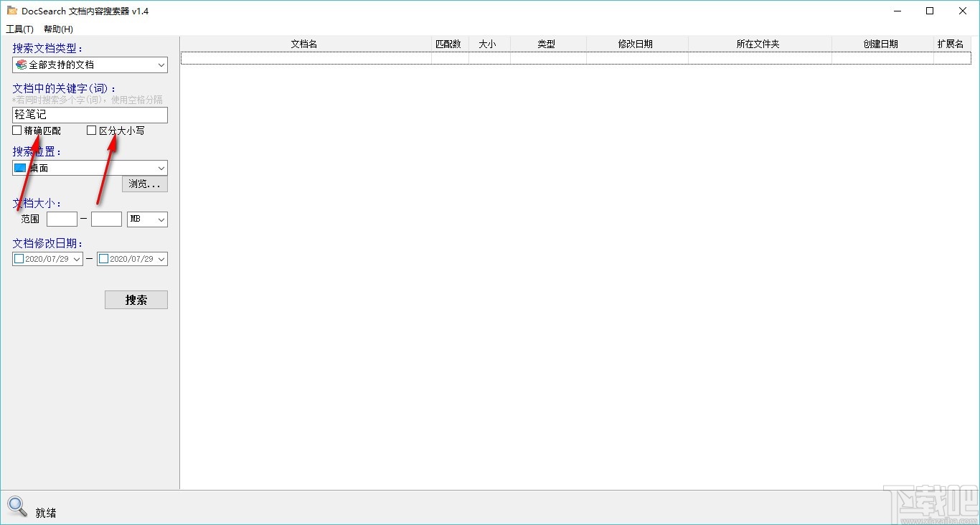This screenshot has width=980, height=525.
Task: Click the 浏览 button to pick a folder
Action: point(144,184)
